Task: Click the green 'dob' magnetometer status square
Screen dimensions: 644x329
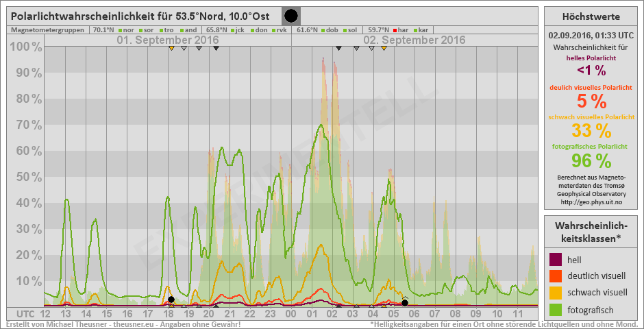Action: pos(323,30)
